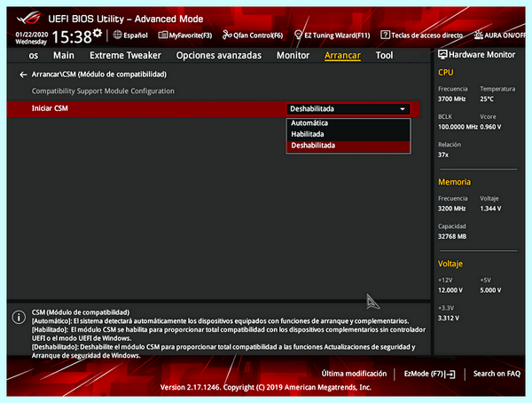Image resolution: width=532 pixels, height=403 pixels.
Task: Open the time settings gear icon
Action: pyautogui.click(x=98, y=33)
